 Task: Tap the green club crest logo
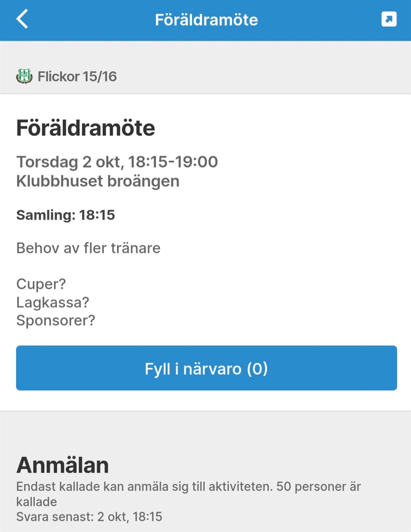click(24, 76)
